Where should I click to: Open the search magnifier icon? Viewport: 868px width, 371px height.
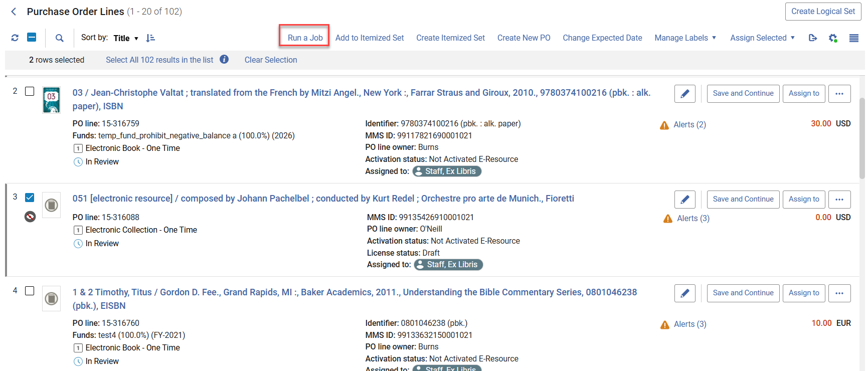60,38
